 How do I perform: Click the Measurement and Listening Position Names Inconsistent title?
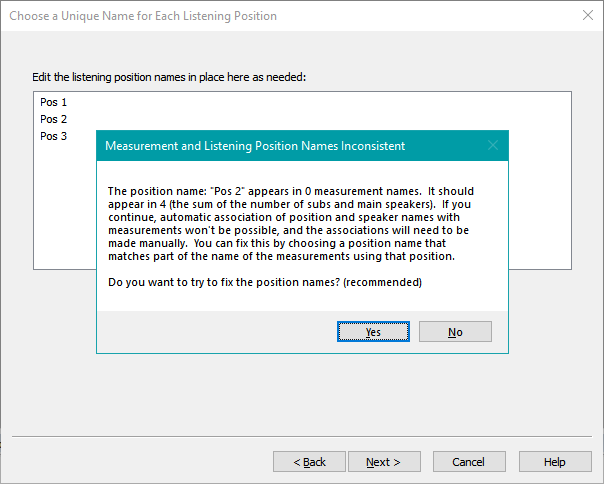[x=255, y=146]
